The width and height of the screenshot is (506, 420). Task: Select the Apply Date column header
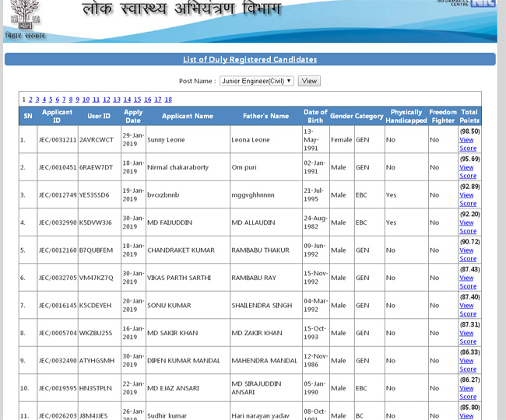click(x=133, y=116)
